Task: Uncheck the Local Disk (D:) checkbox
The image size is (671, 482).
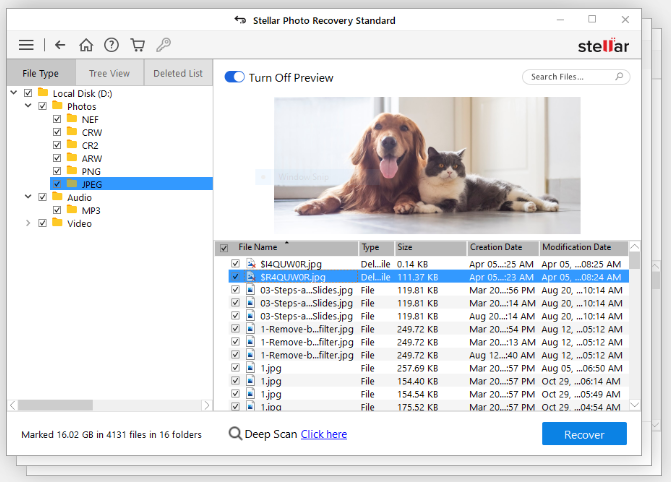Action: pos(28,93)
